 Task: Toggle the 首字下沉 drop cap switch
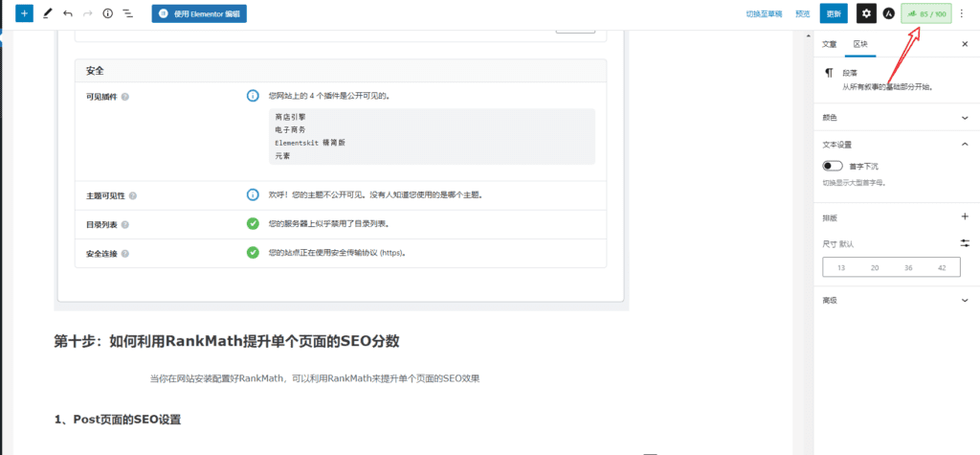pos(833,166)
